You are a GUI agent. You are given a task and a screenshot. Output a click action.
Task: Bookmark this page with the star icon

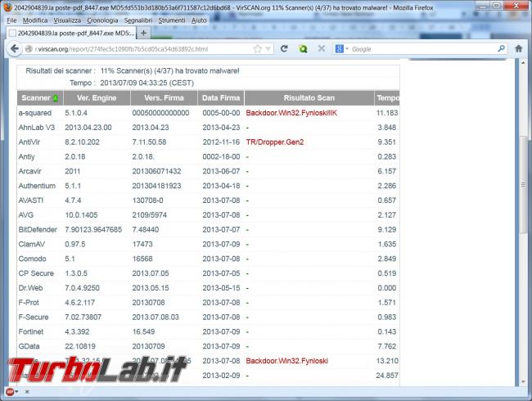(258, 49)
